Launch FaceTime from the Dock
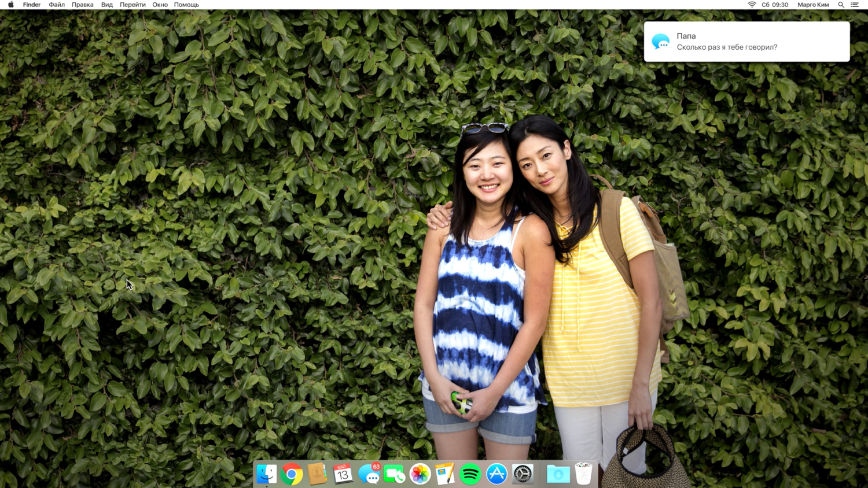This screenshot has width=868, height=488. pyautogui.click(x=395, y=474)
